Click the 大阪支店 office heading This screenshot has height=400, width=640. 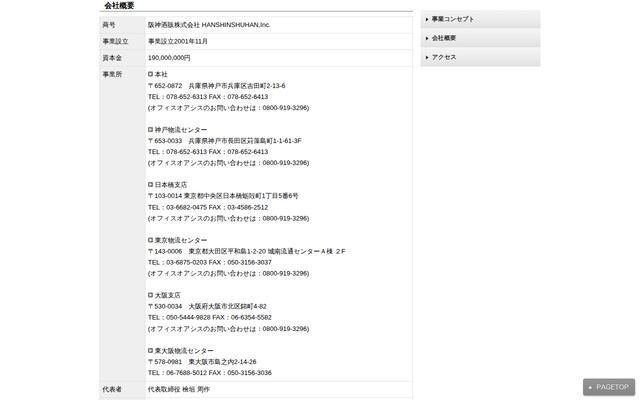tap(164, 295)
